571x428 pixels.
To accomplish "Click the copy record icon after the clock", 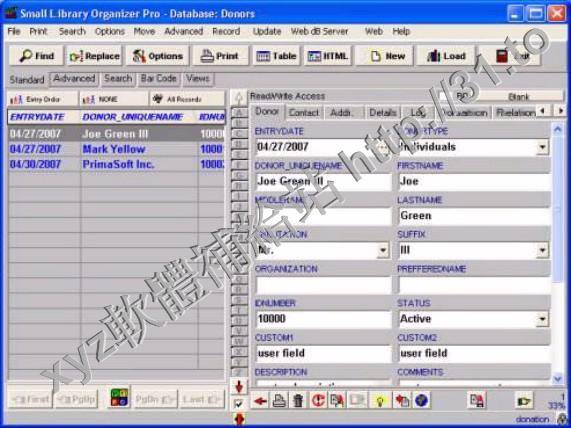I will click(x=337, y=401).
